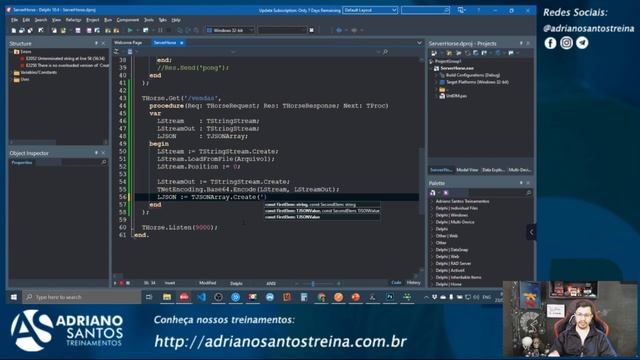Click the webcam video thumbnail
This screenshot has height=360, width=640.
click(569, 319)
